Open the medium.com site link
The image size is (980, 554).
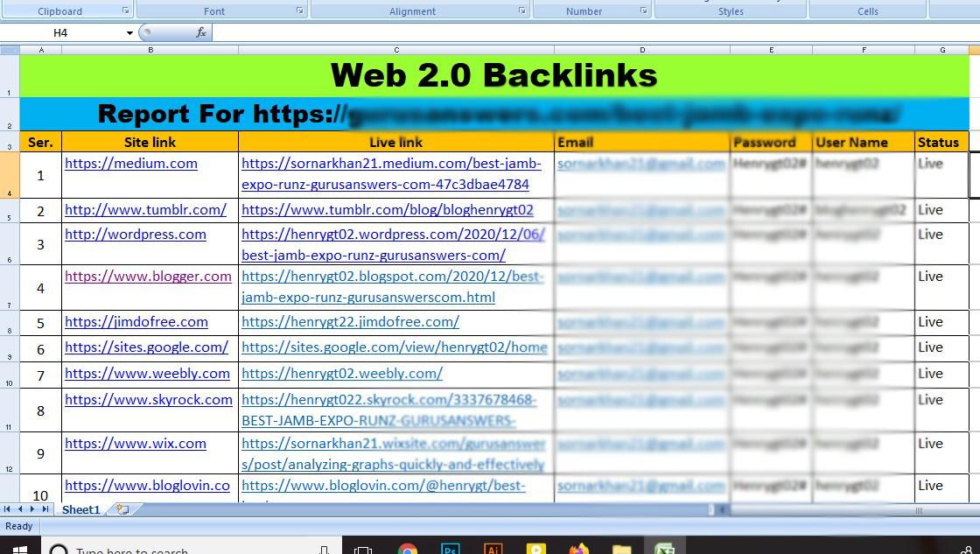(131, 163)
